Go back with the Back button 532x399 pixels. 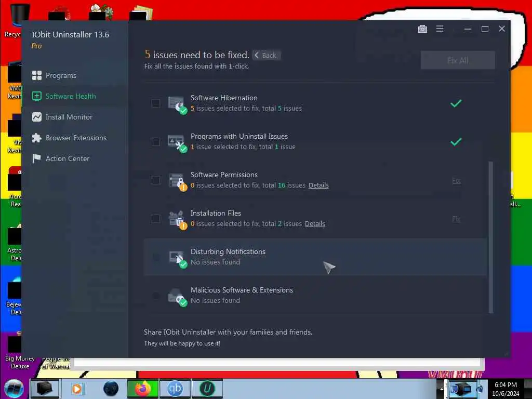tap(267, 55)
